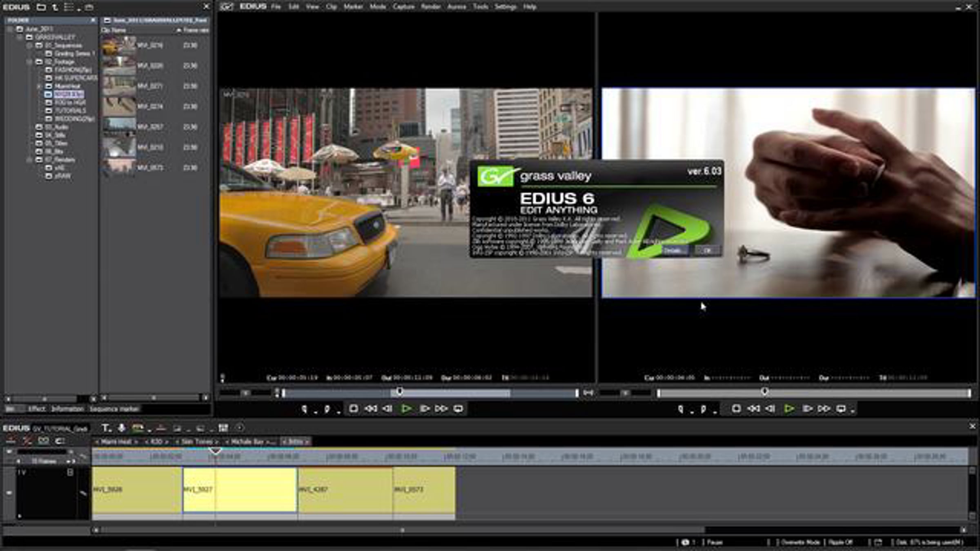Image resolution: width=980 pixels, height=551 pixels.
Task: Rewind the recorder player
Action: pos(753,409)
